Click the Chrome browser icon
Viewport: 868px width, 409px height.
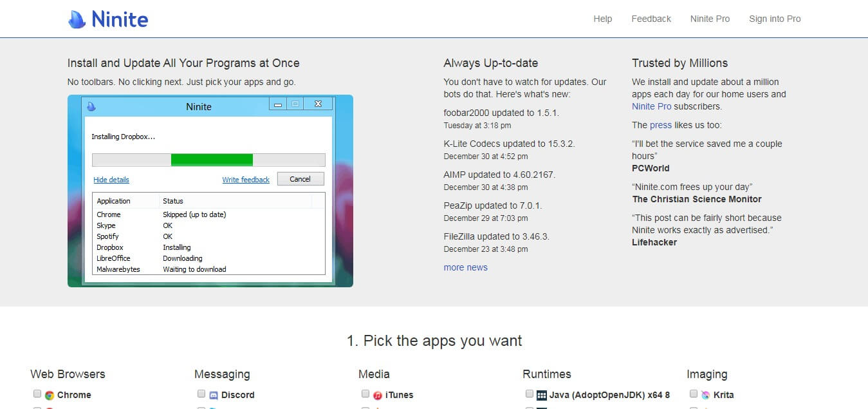pyautogui.click(x=50, y=395)
